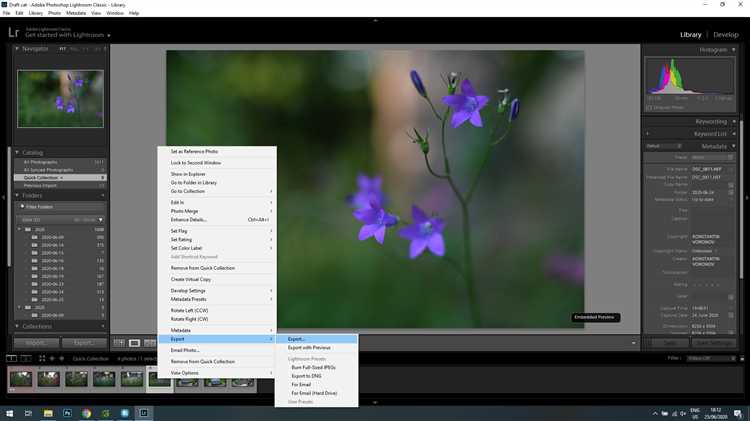Select the main window display button in filmstrip
The height and width of the screenshot is (421, 750).
coord(11,358)
